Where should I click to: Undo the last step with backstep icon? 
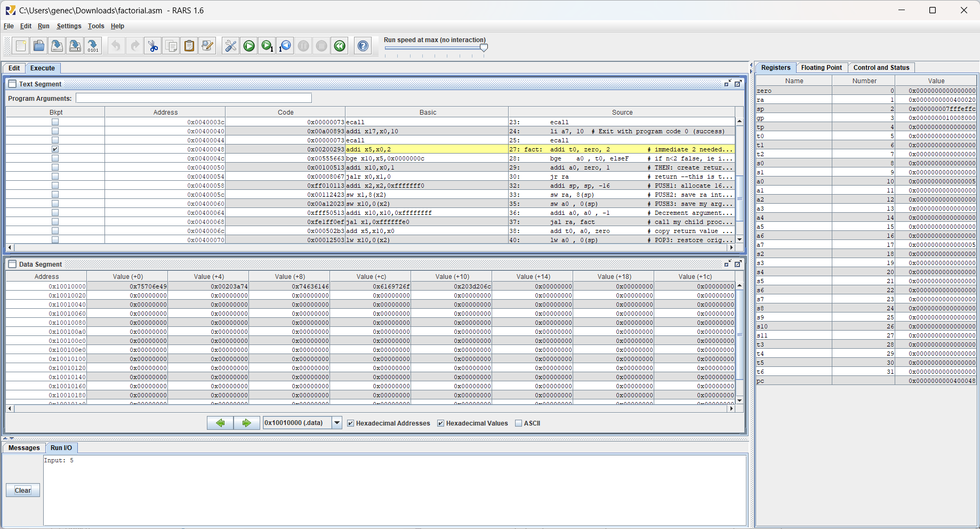point(285,46)
